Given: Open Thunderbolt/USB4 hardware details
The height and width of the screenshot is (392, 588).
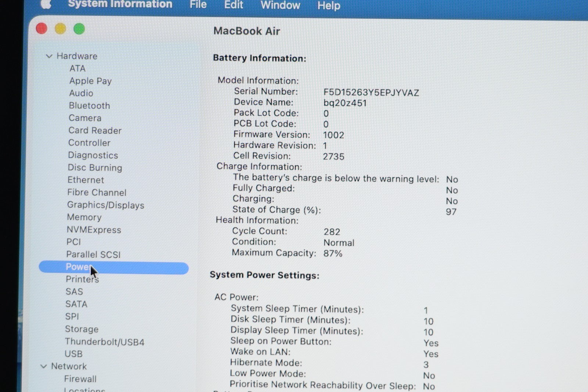Looking at the screenshot, I should pos(104,342).
